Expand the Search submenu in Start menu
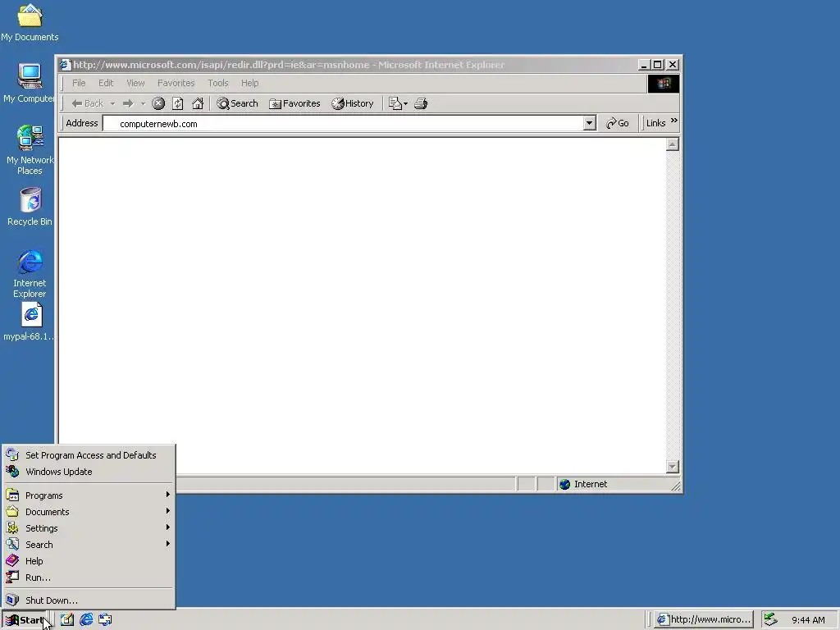The height and width of the screenshot is (630, 840). (89, 545)
